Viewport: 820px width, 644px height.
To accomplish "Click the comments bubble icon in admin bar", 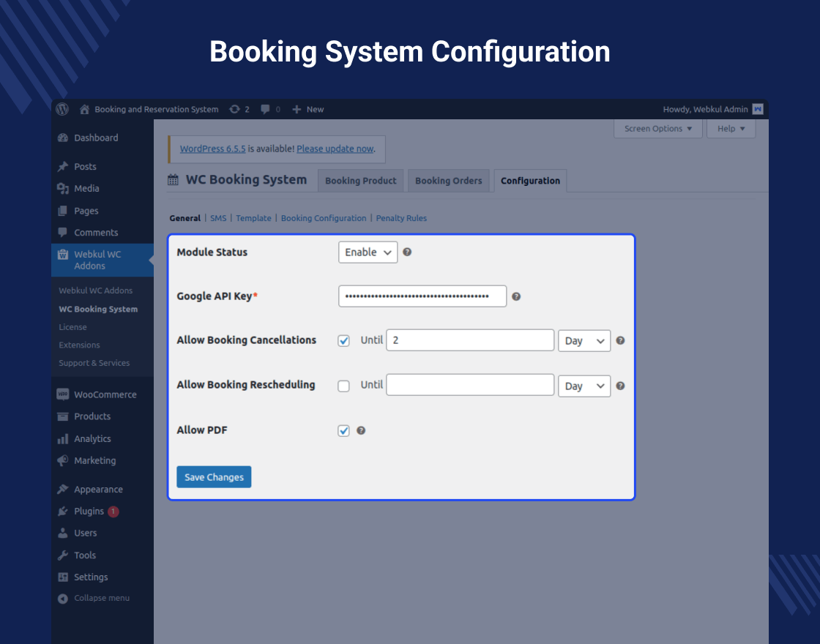I will tap(265, 109).
